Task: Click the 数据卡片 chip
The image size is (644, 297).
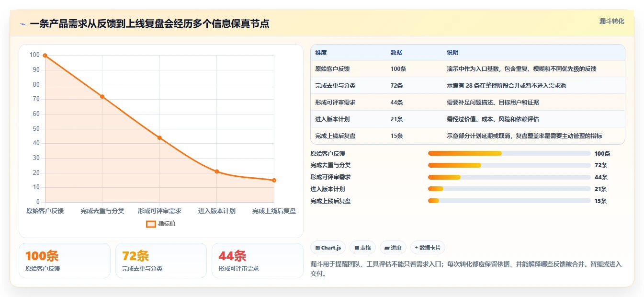Action: (x=428, y=248)
